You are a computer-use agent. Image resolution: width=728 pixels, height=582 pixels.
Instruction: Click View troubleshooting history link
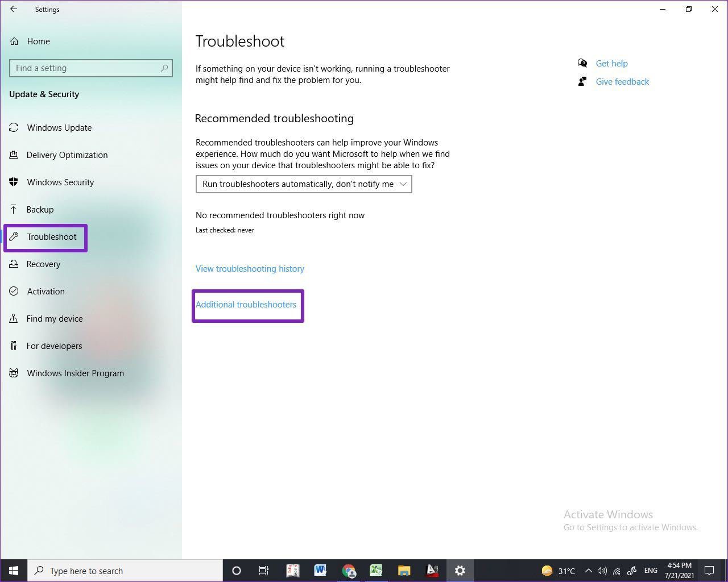click(250, 269)
